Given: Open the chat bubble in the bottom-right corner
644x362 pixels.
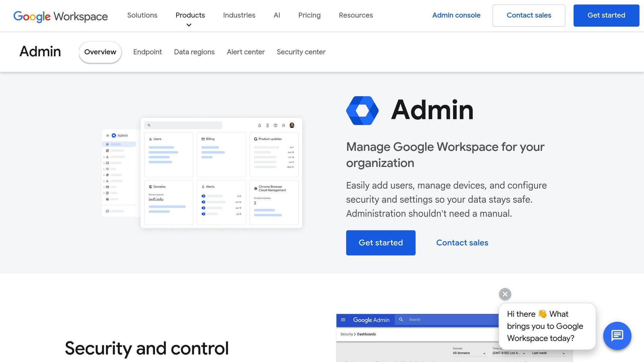Looking at the screenshot, I should pos(617,336).
